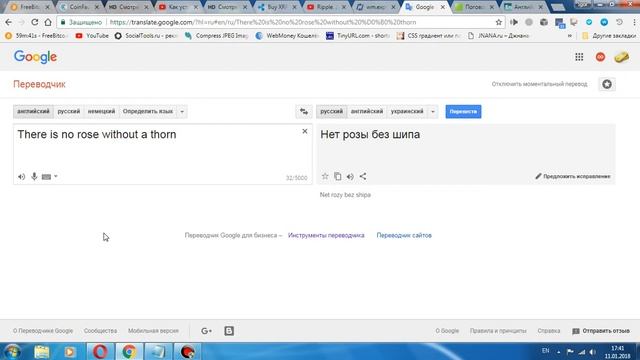Click the blue Перевести button
640x360 pixels.
pyautogui.click(x=463, y=111)
